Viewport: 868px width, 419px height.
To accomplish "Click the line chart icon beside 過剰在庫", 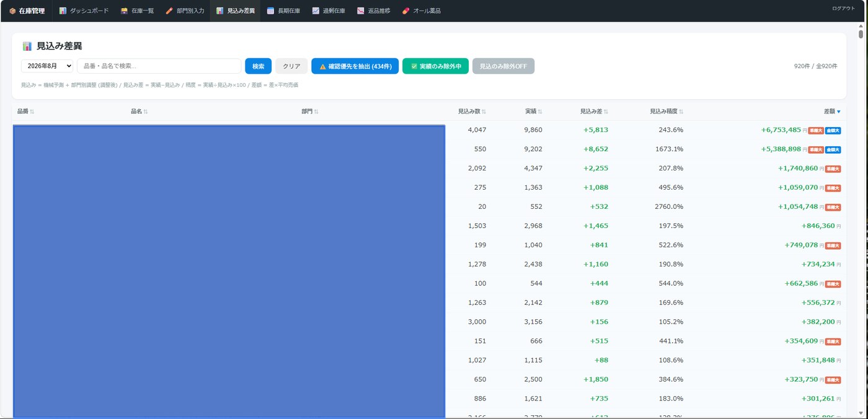I will point(316,11).
